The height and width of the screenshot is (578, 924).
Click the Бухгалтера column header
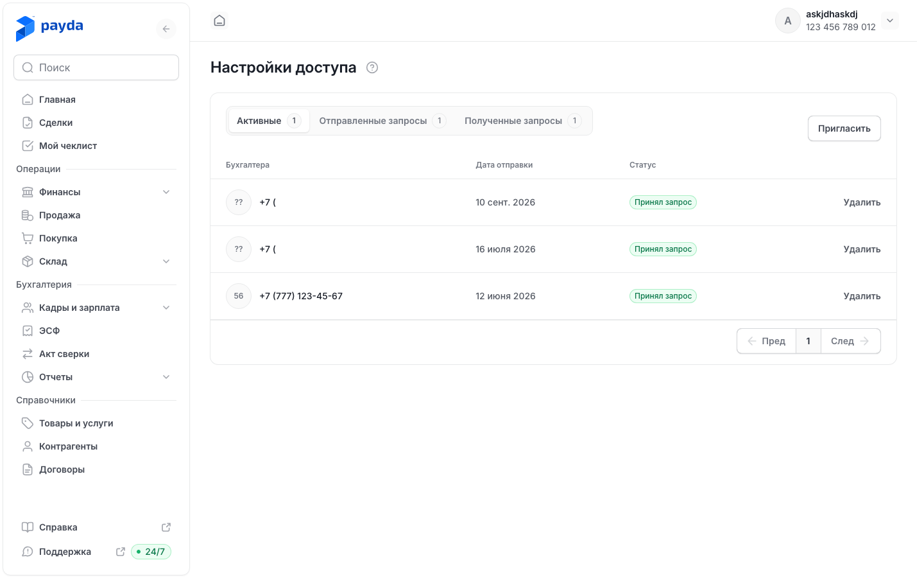coord(248,165)
